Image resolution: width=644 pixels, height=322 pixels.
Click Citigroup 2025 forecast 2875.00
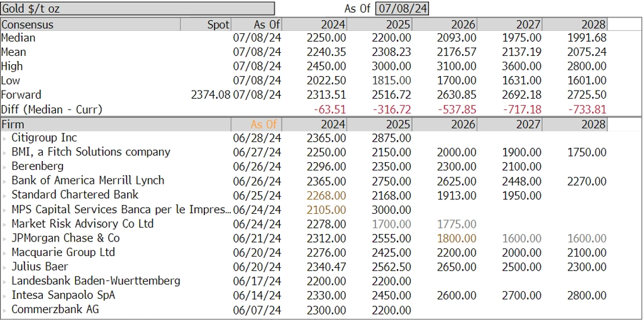[x=391, y=138]
